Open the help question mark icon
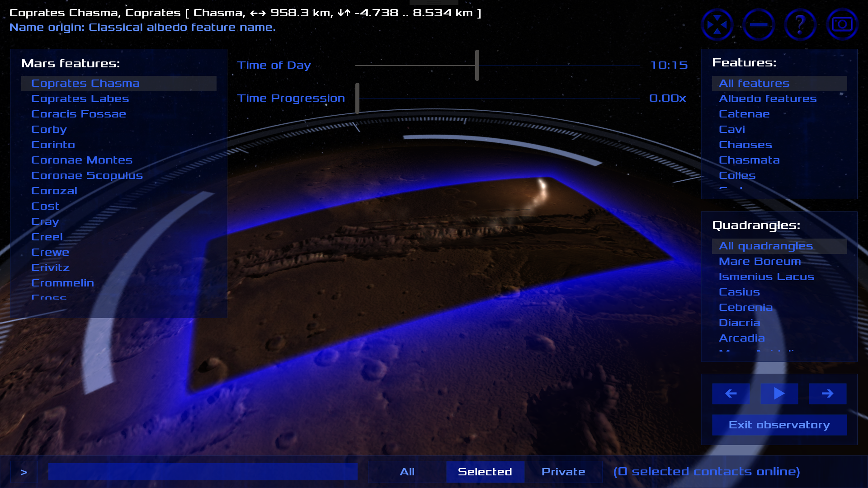868x488 pixels. click(x=800, y=24)
